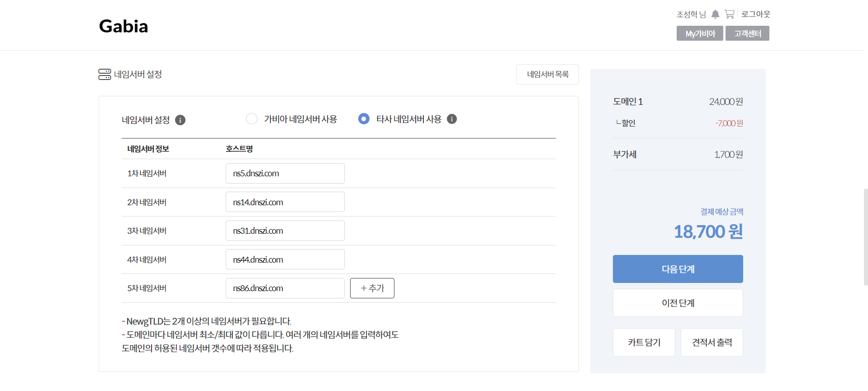Click the 도메인 1 price 24,000 원
This screenshot has height=391, width=868.
[726, 102]
